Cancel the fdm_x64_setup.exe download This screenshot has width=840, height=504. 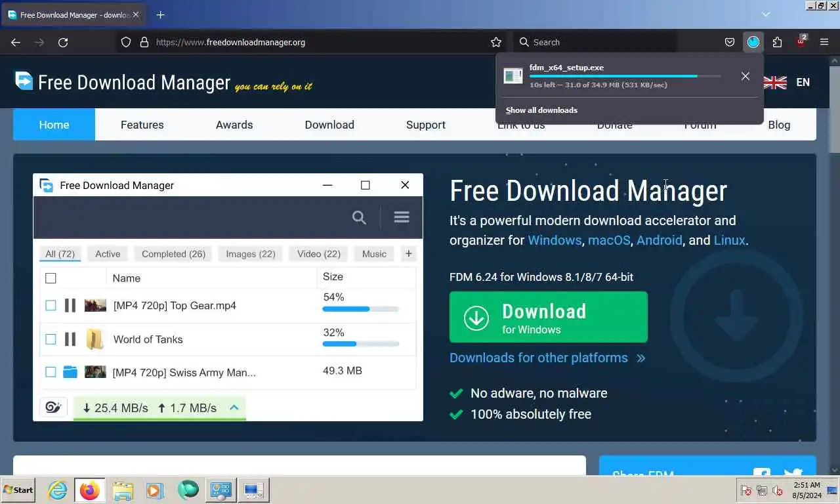pos(745,76)
